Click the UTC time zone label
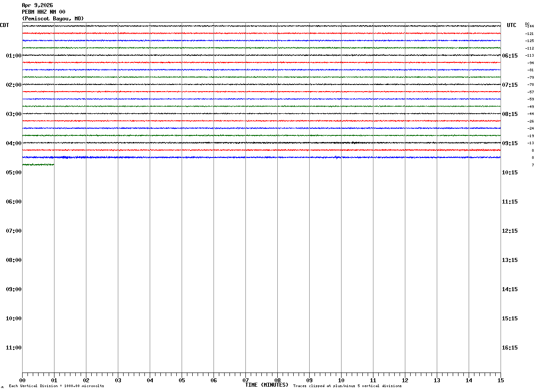 (x=512, y=25)
